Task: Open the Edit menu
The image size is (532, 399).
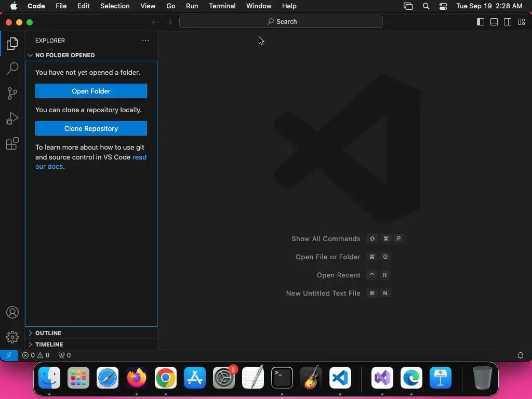Action: click(x=83, y=6)
